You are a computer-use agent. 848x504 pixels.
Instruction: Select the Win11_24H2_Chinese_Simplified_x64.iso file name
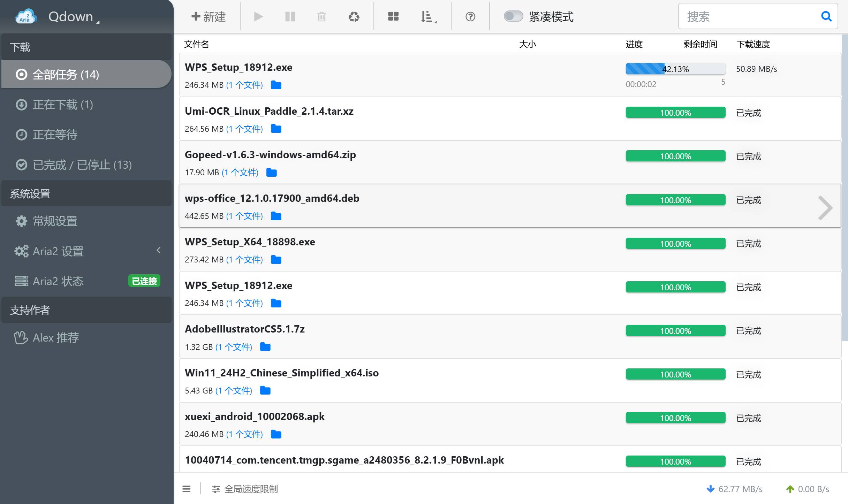tap(282, 373)
